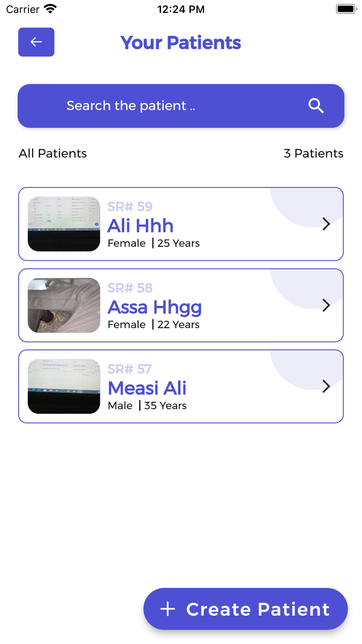The width and height of the screenshot is (362, 644).
Task: Tap Ali Hhh's thumbnail photo
Action: pyautogui.click(x=64, y=224)
